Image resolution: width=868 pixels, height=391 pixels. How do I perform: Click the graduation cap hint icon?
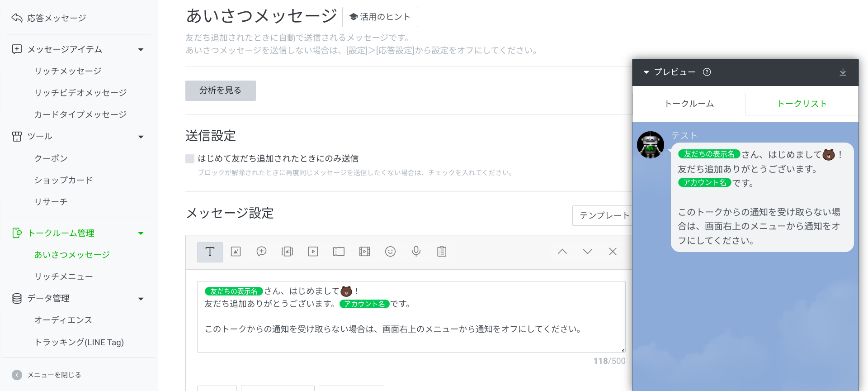[x=354, y=17]
